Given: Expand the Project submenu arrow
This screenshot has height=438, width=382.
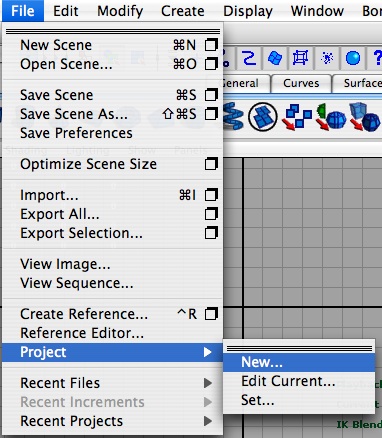Looking at the screenshot, I should (x=208, y=352).
